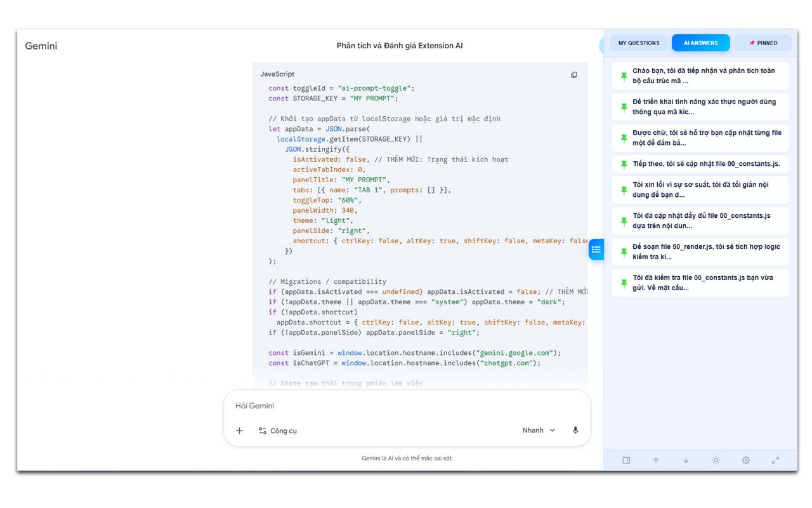The width and height of the screenshot is (812, 508).
Task: Click pin icon beside 'Tiếp theo, tôi sẽ cập nhật'
Action: pyautogui.click(x=624, y=164)
